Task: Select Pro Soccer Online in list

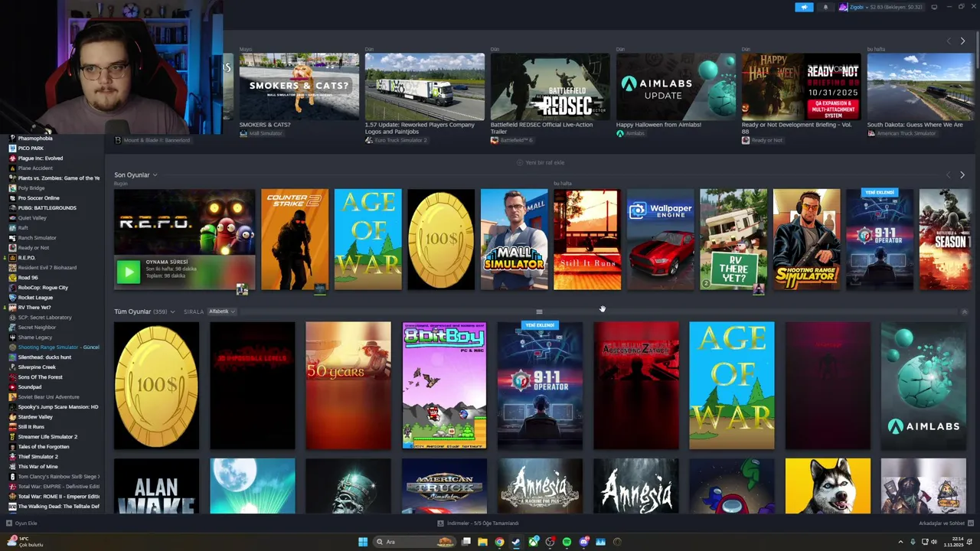Action: tap(38, 198)
